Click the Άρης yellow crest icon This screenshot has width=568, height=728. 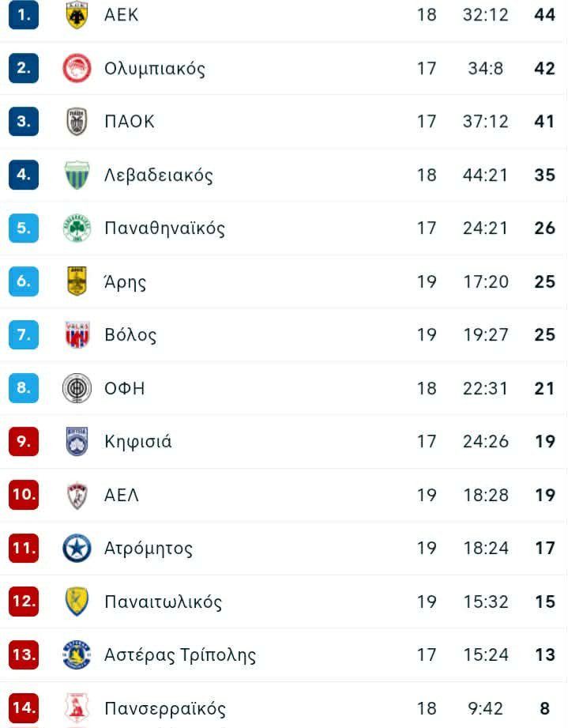coord(77,281)
